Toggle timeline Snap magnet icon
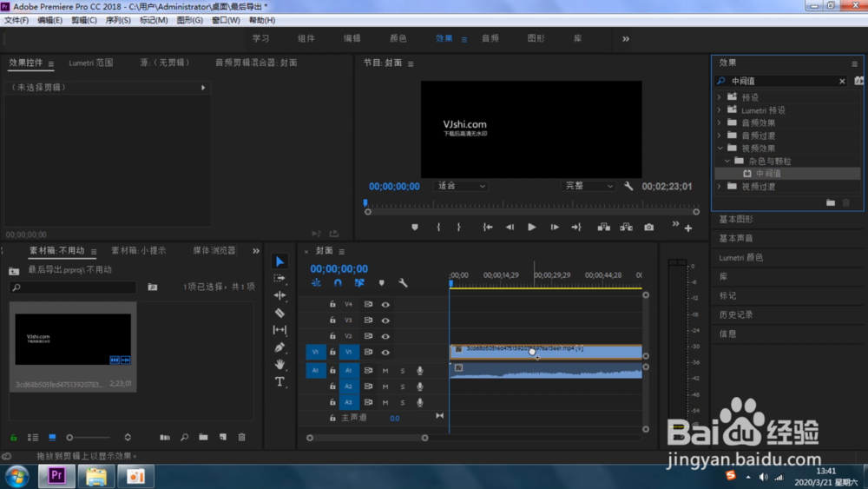The height and width of the screenshot is (489, 868). 338,283
